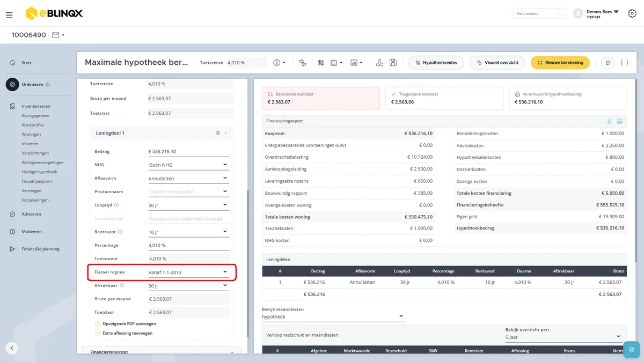Click the info icon beside Rentevast

pyautogui.click(x=120, y=232)
